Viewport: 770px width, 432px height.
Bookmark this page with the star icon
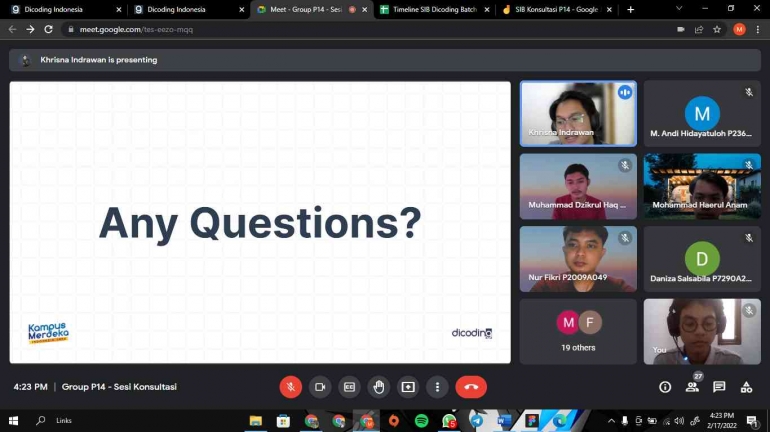pyautogui.click(x=717, y=29)
